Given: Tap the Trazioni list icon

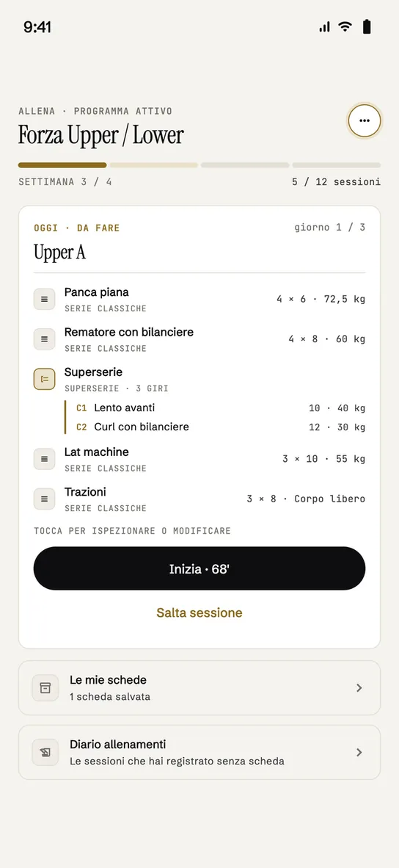Looking at the screenshot, I should coord(44,498).
